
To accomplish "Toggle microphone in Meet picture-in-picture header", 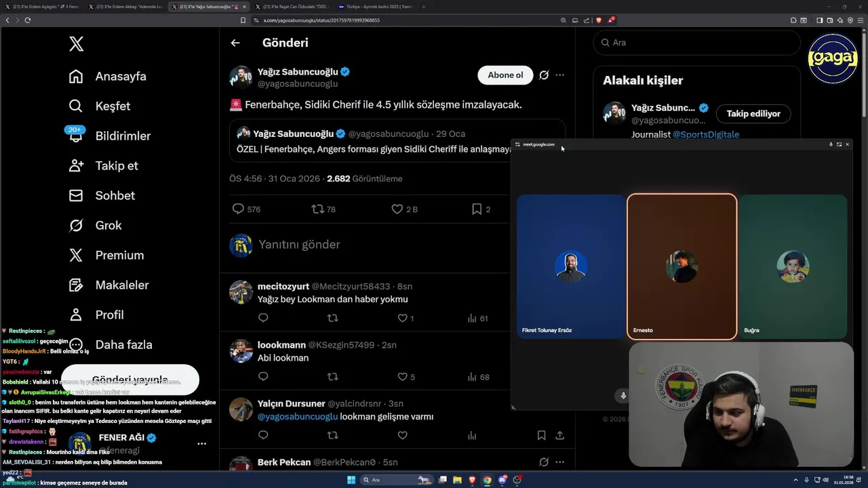I will pos(831,144).
